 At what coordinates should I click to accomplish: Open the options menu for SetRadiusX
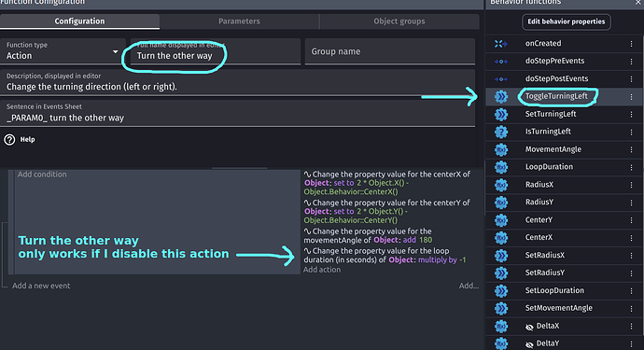[x=631, y=256]
